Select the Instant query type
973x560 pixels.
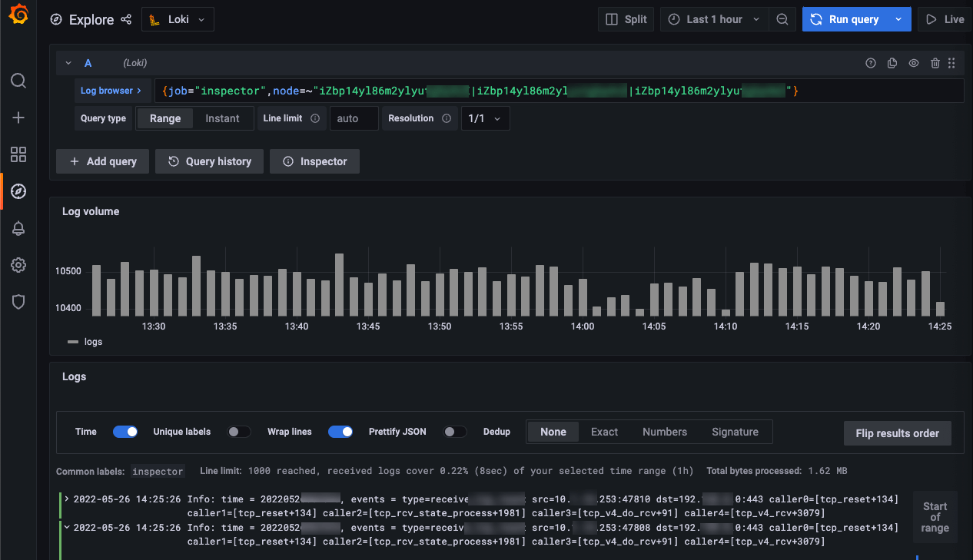[x=222, y=118]
